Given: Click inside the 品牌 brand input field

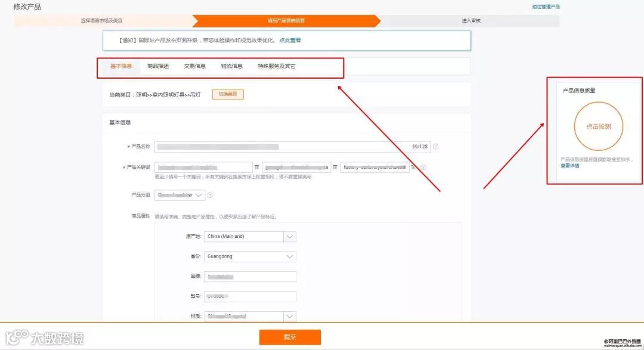Looking at the screenshot, I should tap(249, 276).
